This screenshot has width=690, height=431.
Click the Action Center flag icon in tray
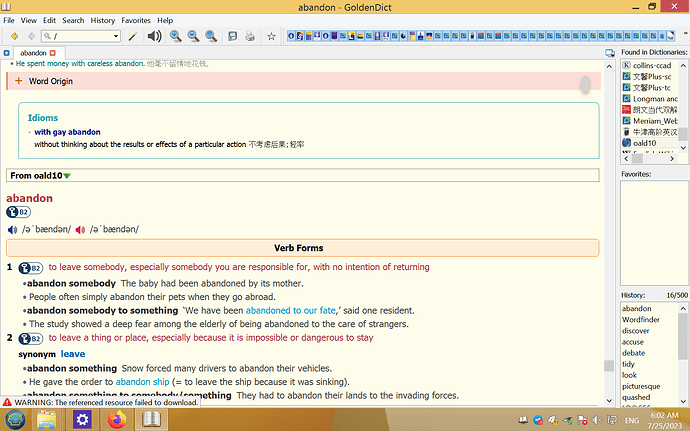coord(582,420)
